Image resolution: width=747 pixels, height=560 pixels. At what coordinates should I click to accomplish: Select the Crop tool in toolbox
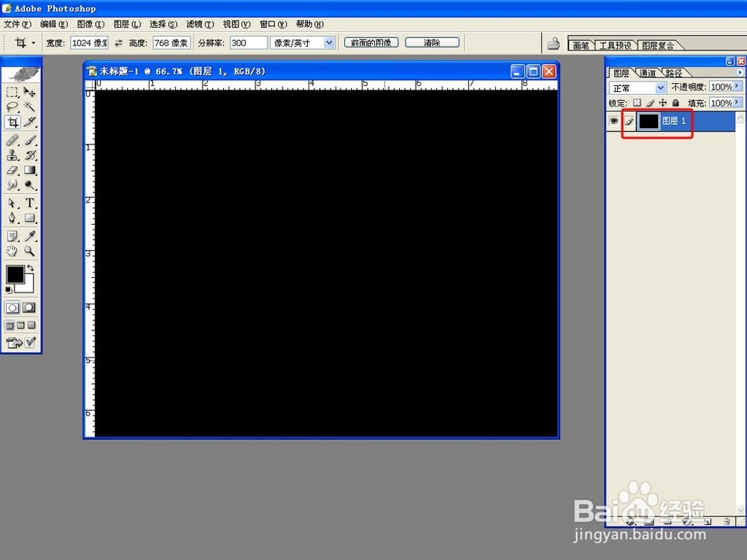pyautogui.click(x=13, y=122)
